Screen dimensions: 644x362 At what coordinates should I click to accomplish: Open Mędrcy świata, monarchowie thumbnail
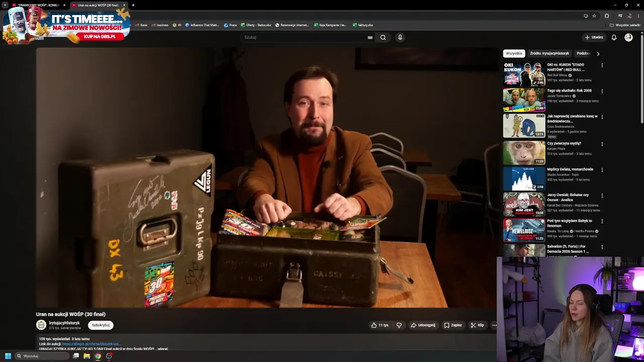point(524,178)
